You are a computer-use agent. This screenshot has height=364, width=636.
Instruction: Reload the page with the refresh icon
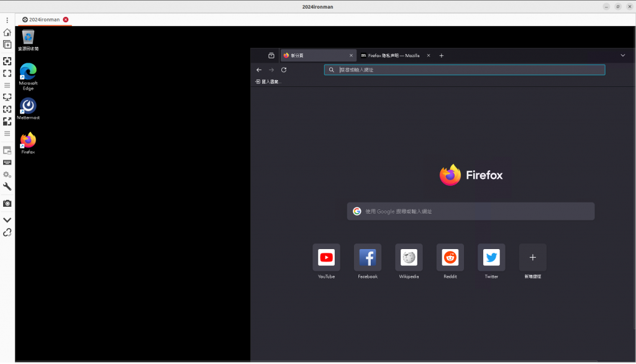click(x=284, y=70)
